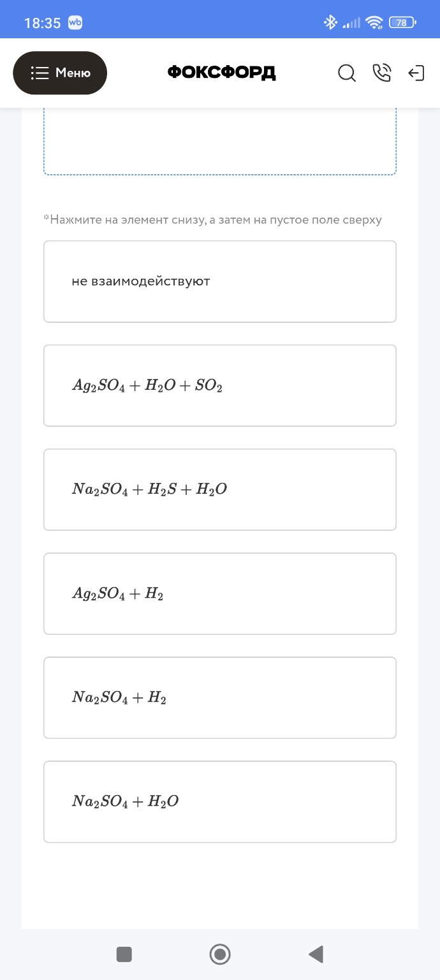Tap the Wi-Fi status icon
The image size is (440, 980).
coord(374,23)
